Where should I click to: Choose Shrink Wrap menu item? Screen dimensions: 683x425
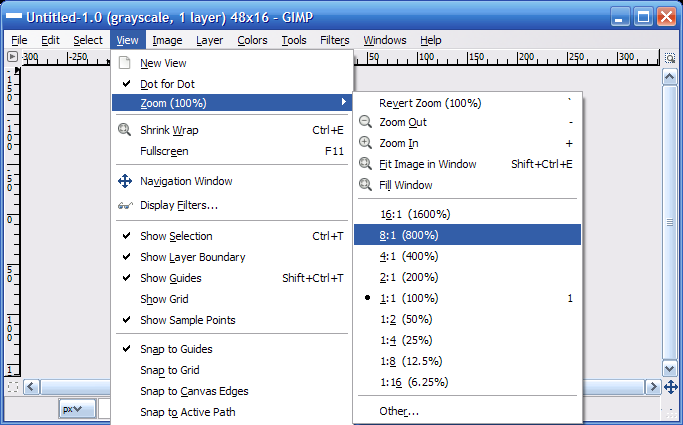pos(232,130)
